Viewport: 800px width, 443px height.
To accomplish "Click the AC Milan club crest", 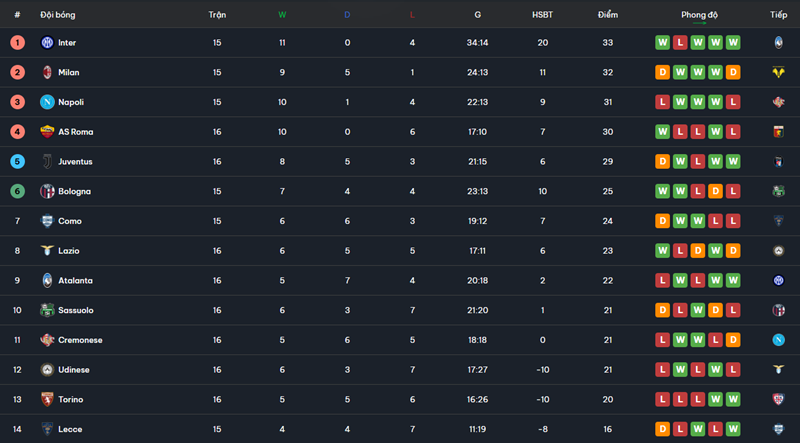I will tap(46, 73).
